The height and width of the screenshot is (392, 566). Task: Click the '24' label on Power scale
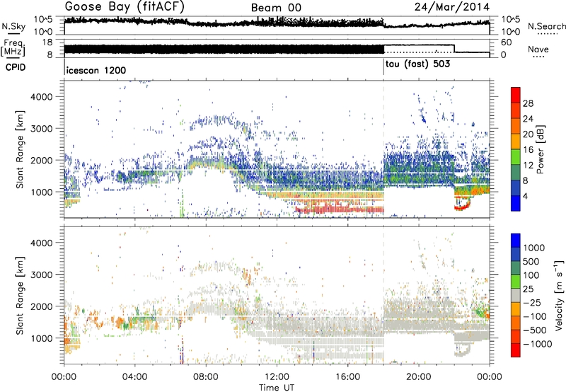pyautogui.click(x=528, y=119)
